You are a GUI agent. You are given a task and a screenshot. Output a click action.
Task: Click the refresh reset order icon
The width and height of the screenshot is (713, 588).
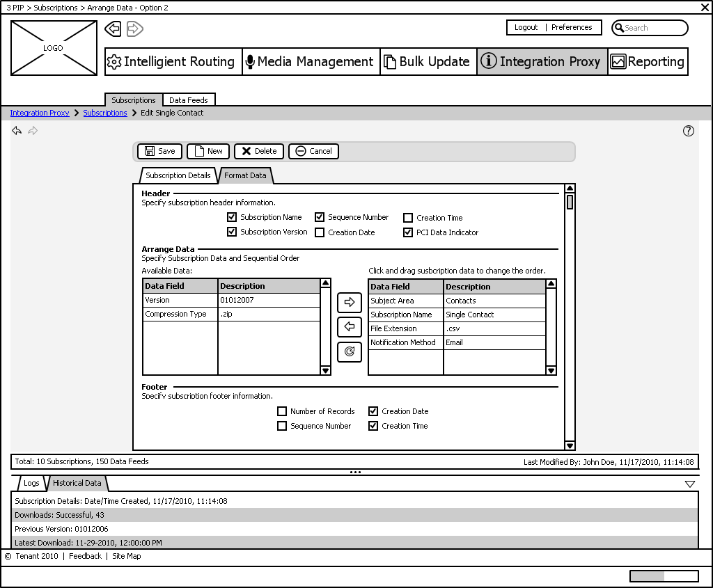pyautogui.click(x=350, y=351)
